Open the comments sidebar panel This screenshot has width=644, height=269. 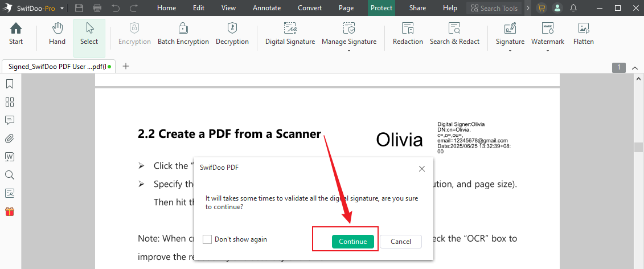10,120
